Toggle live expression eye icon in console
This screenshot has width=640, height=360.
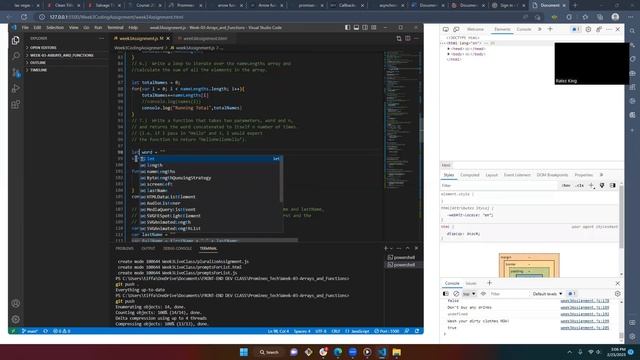(x=483, y=293)
